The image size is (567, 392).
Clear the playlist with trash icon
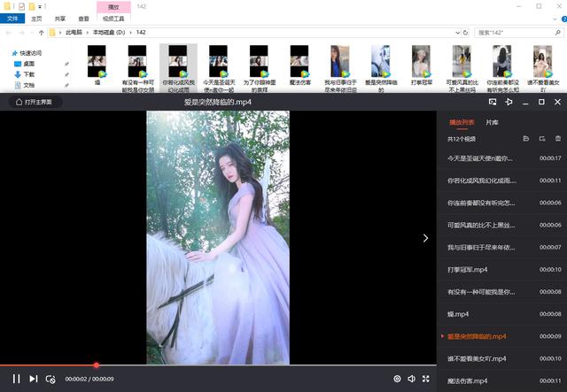558,139
